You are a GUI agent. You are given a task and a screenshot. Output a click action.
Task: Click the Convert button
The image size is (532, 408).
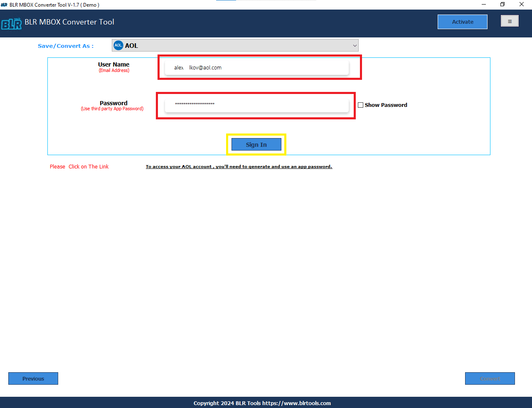490,378
